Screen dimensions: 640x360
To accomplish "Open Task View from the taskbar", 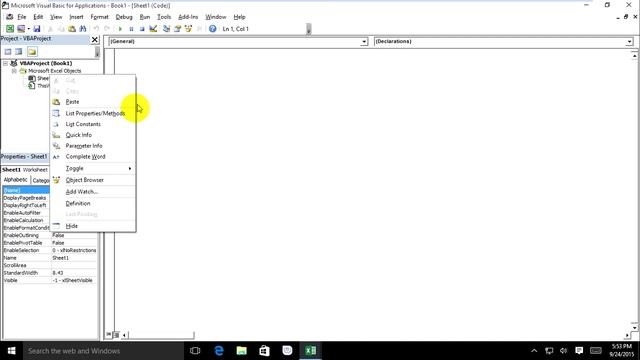I will point(195,351).
